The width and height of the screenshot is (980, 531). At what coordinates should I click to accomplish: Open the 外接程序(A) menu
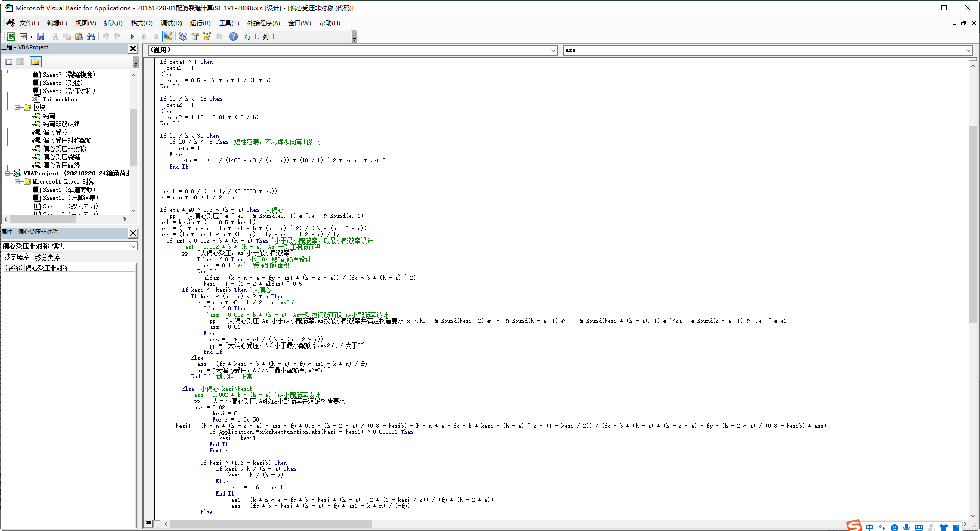(x=263, y=23)
